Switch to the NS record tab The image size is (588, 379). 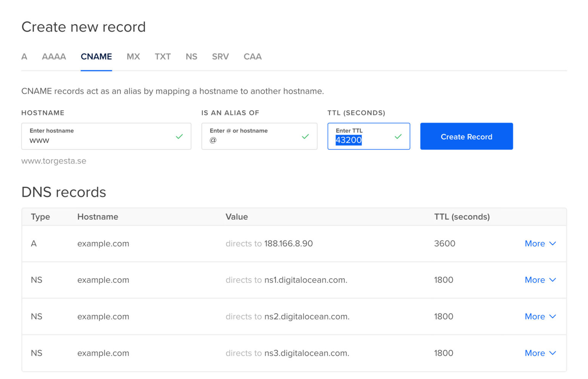pos(191,57)
